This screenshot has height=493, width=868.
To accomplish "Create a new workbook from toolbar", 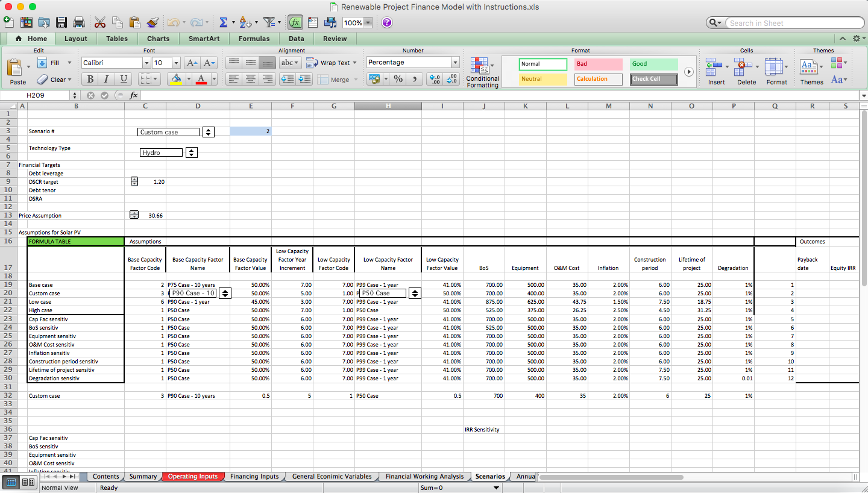I will tap(8, 22).
